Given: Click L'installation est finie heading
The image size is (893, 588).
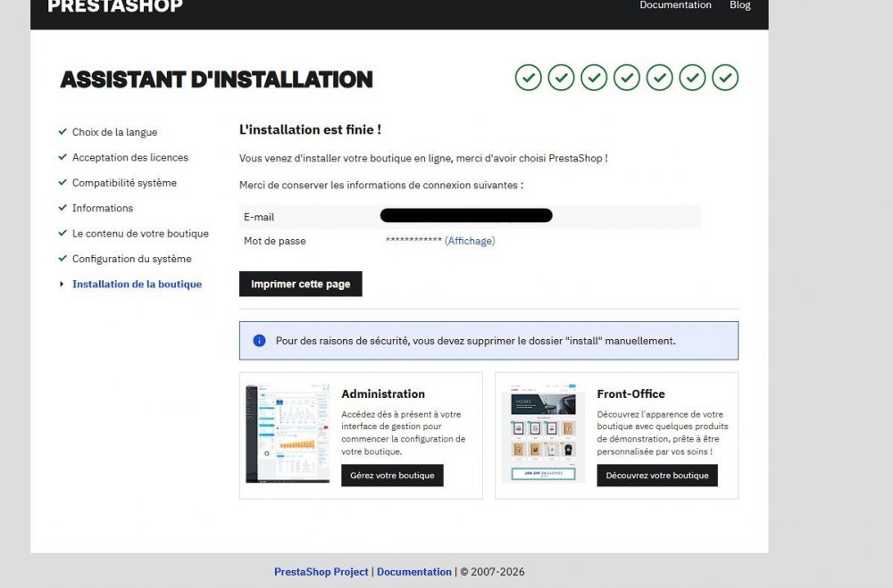Looking at the screenshot, I should (x=311, y=129).
